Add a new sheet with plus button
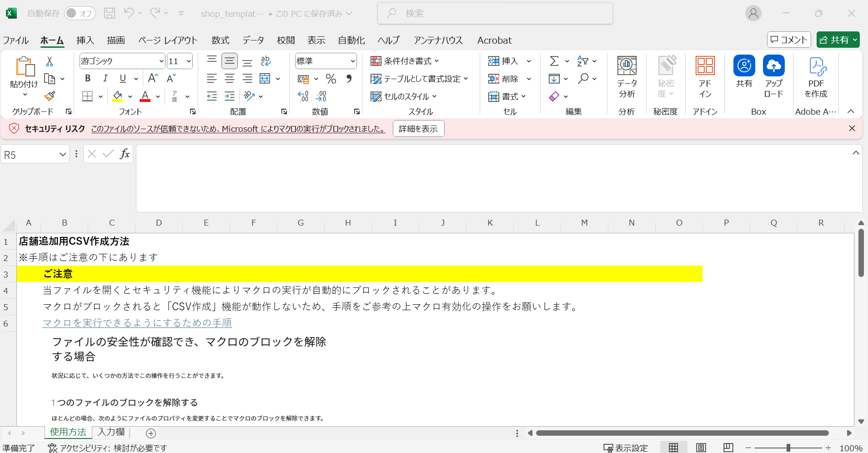868x453 pixels. pos(151,433)
